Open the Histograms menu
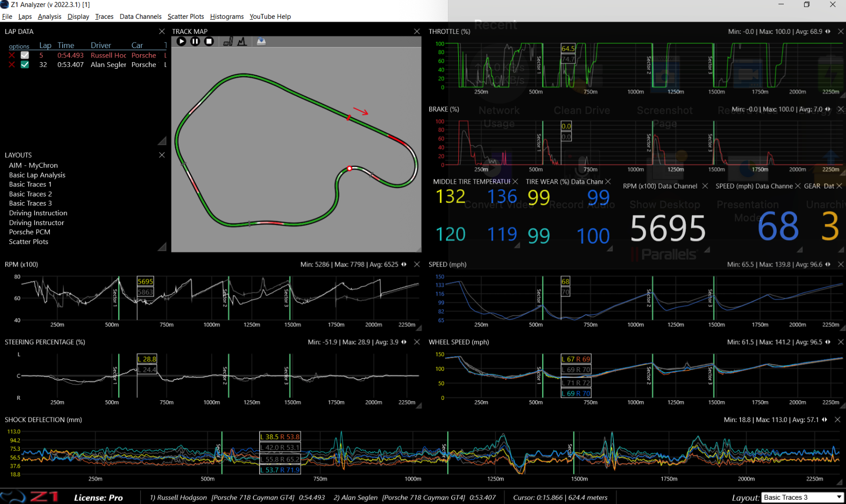This screenshot has height=504, width=846. pyautogui.click(x=227, y=16)
